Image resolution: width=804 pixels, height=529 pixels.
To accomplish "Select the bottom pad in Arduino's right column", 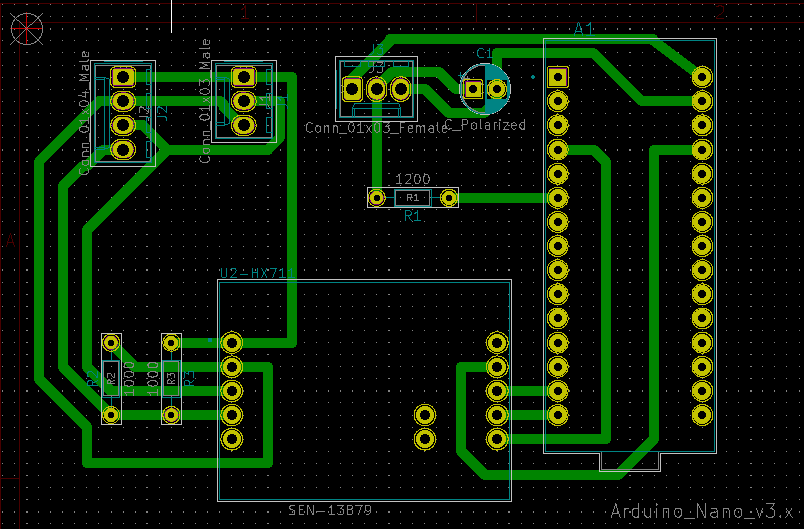I will click(x=702, y=415).
